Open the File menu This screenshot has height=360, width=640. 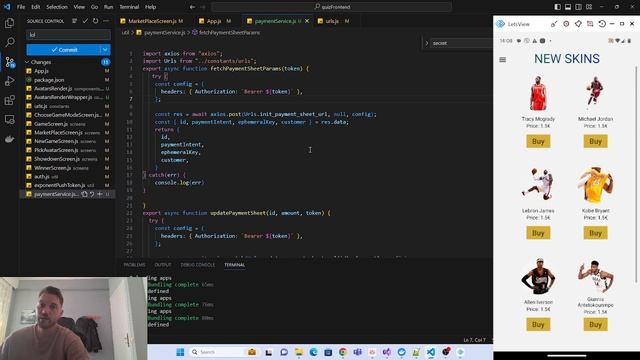tap(21, 7)
